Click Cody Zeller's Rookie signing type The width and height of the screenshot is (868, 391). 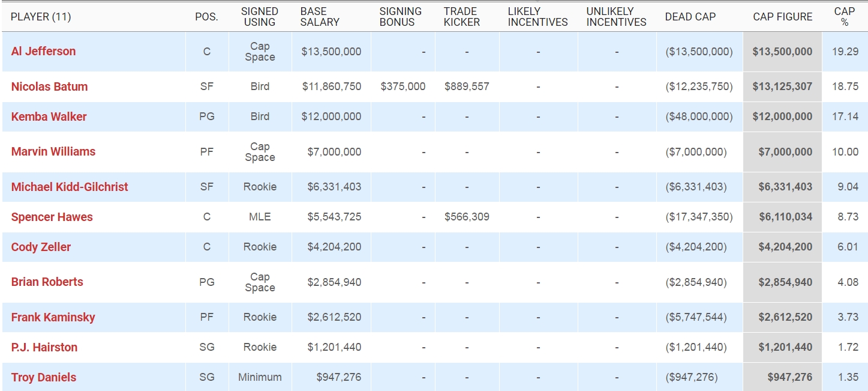[x=260, y=247]
